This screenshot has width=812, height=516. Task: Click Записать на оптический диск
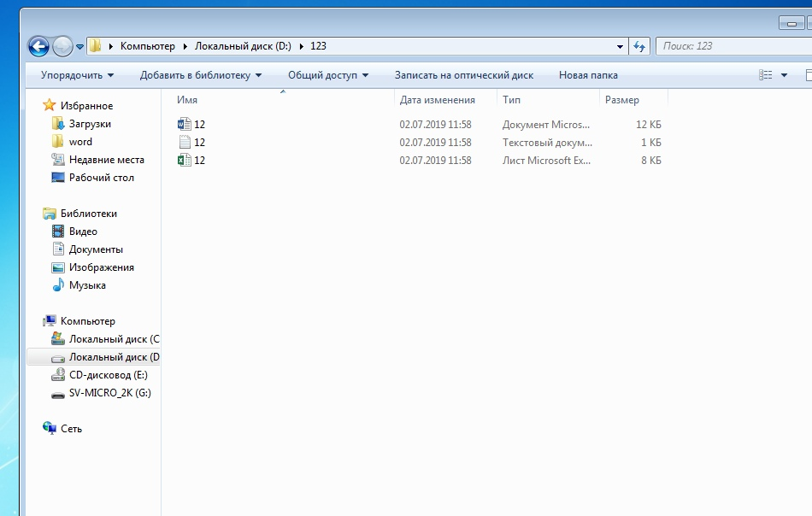(x=464, y=75)
